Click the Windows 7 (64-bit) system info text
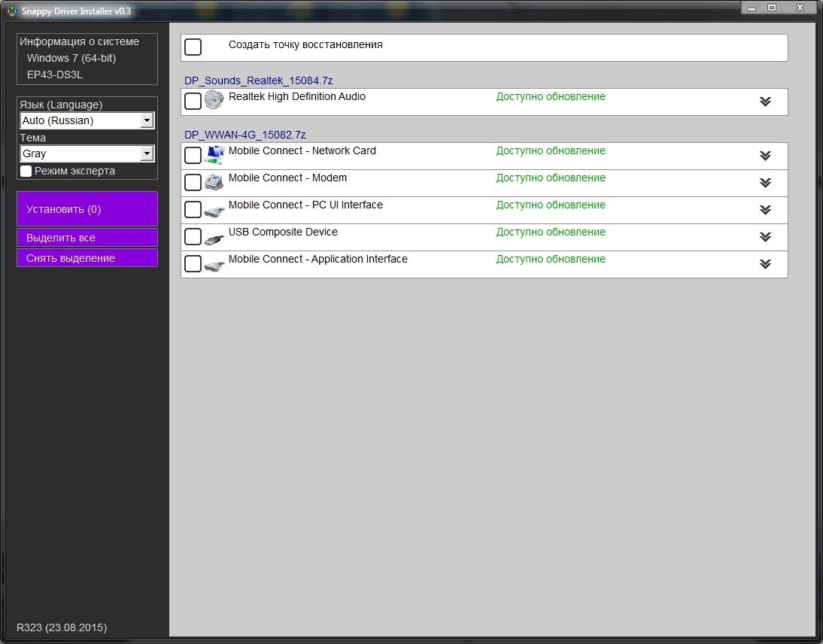 (x=71, y=58)
